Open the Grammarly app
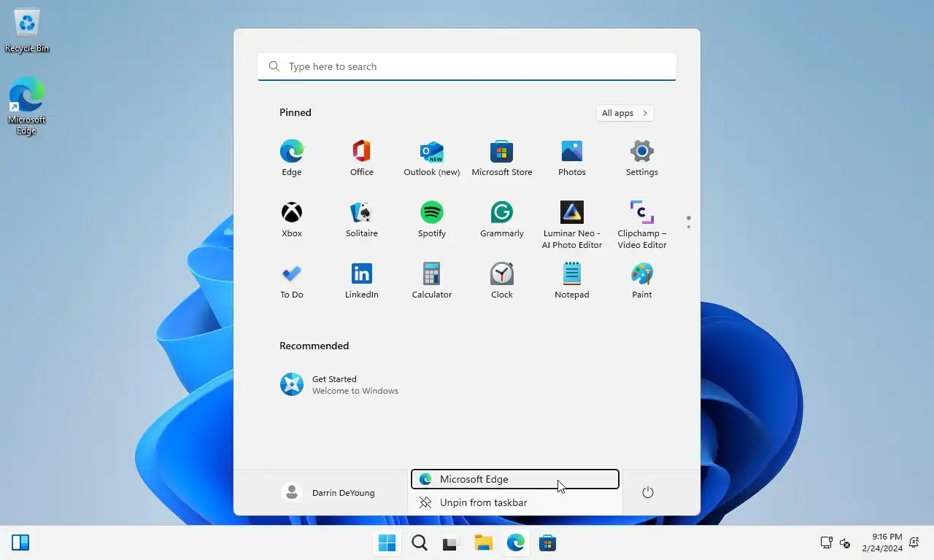The width and height of the screenshot is (934, 560). [x=502, y=219]
